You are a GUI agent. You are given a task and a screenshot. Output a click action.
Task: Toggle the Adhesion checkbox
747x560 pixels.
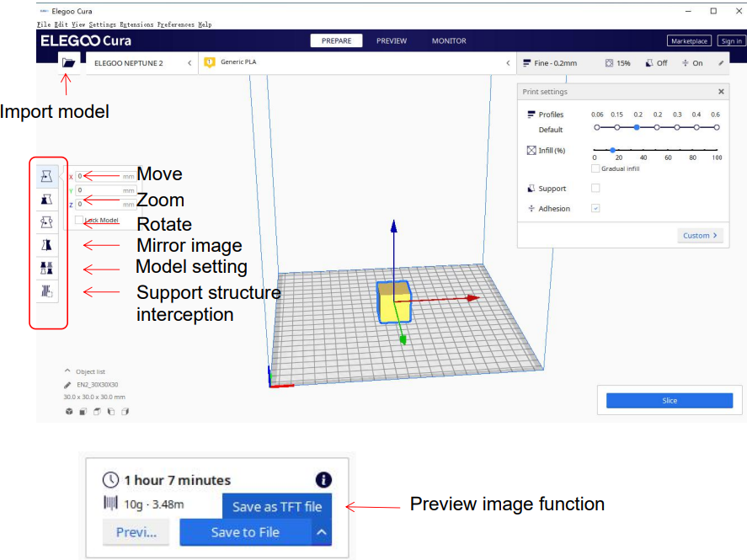[595, 208]
